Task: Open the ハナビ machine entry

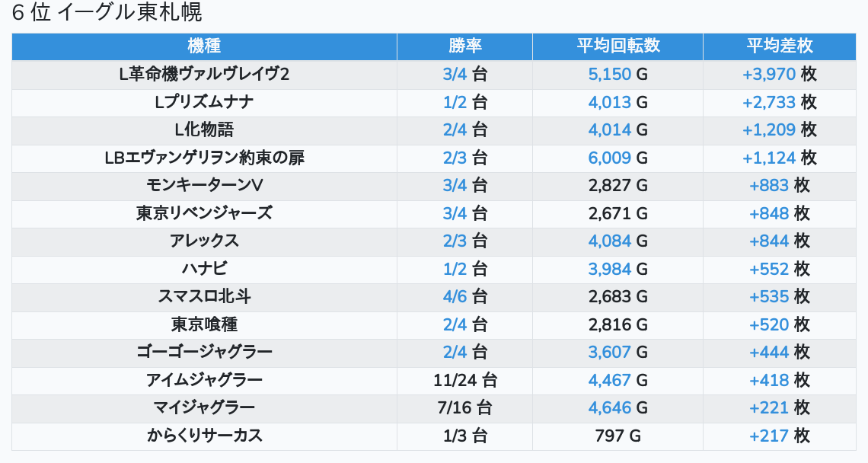Action: 204,269
